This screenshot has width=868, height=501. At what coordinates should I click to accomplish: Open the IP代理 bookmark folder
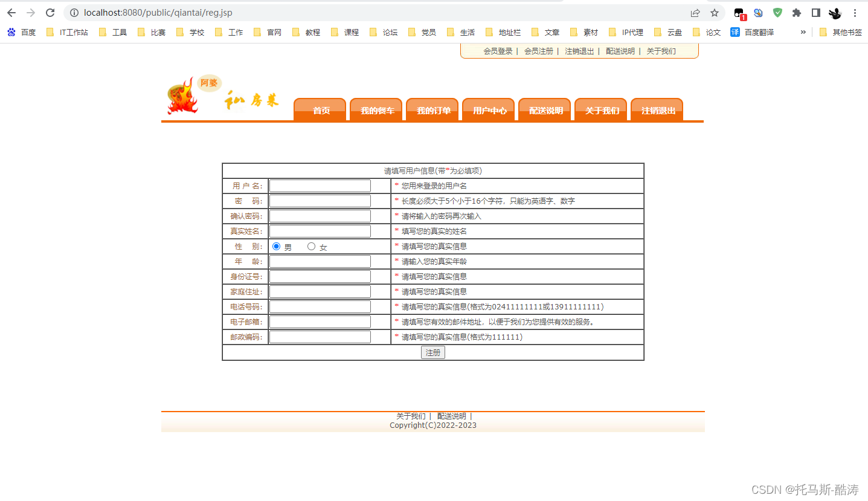626,32
